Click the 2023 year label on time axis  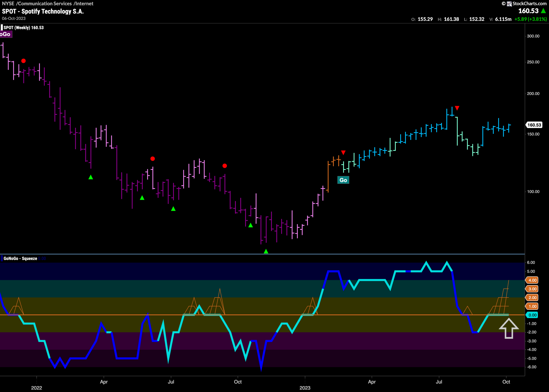click(x=305, y=388)
